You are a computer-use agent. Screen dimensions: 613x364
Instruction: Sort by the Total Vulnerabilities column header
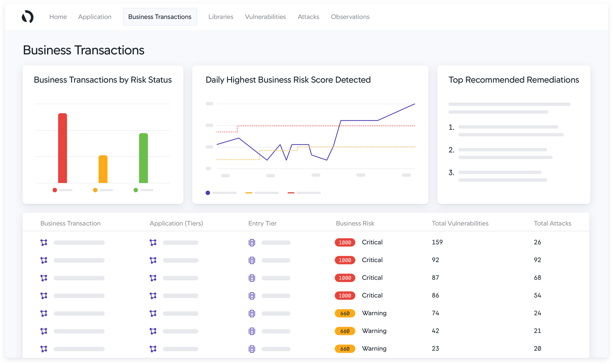point(460,223)
